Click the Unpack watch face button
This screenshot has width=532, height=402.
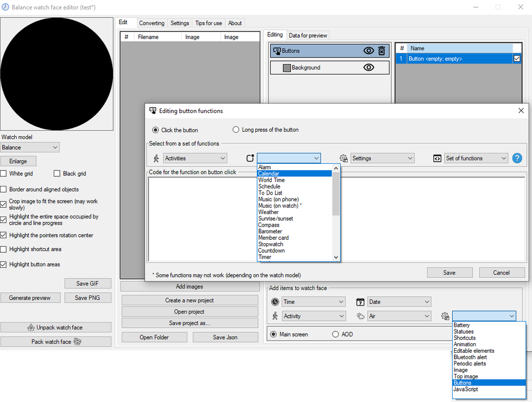tap(56, 327)
